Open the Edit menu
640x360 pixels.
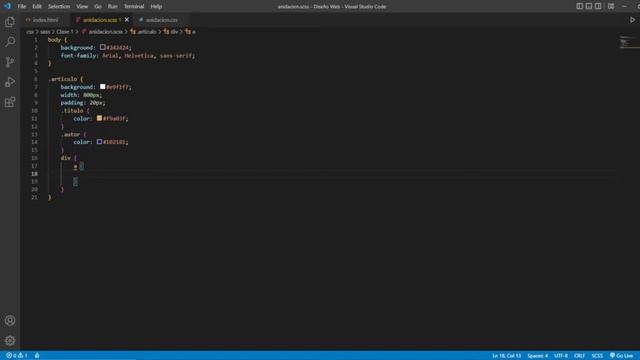coord(37,7)
